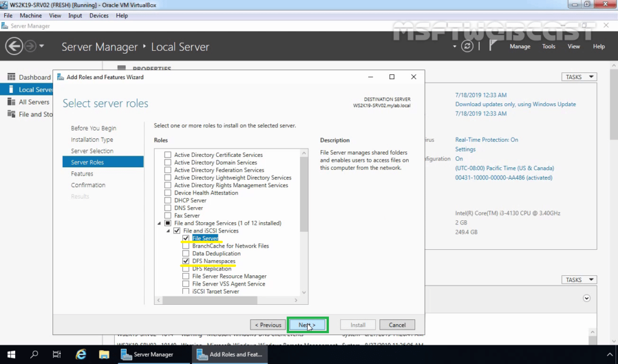This screenshot has height=364, width=618.
Task: Open the VirtualBox Devices menu
Action: click(99, 15)
